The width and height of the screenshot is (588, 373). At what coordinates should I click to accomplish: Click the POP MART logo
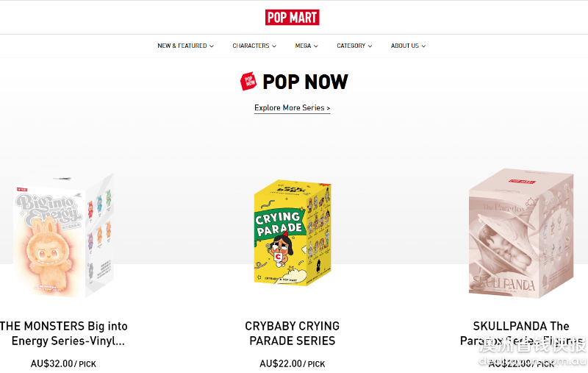pos(293,17)
